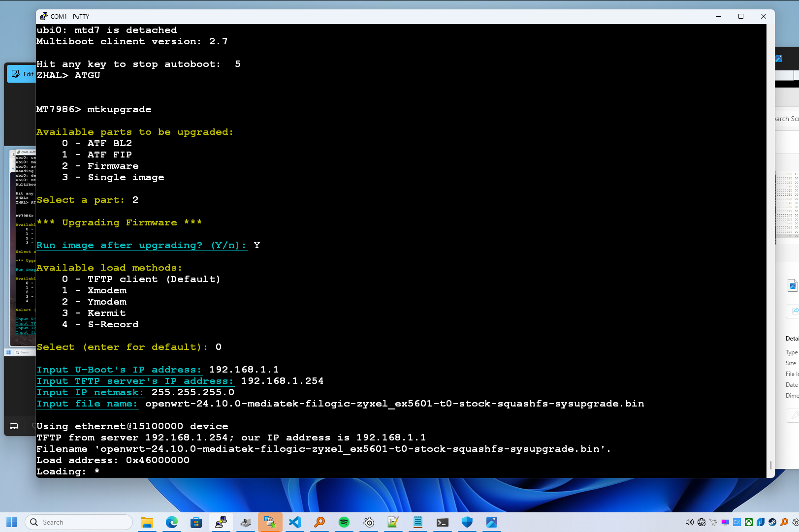Open Windows Security shield icon

pos(467,522)
